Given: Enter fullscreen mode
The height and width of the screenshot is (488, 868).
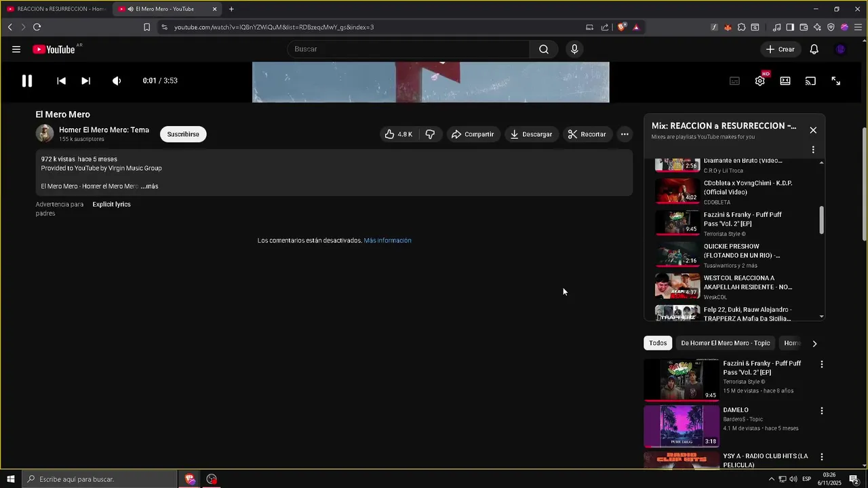Looking at the screenshot, I should coord(836,81).
